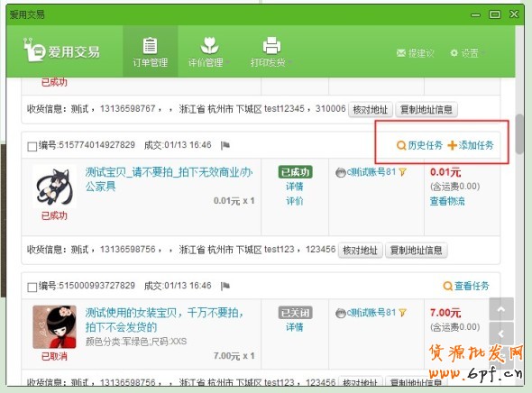Click 复制地址信息 for address test12345
The width and height of the screenshot is (532, 393).
pos(427,110)
